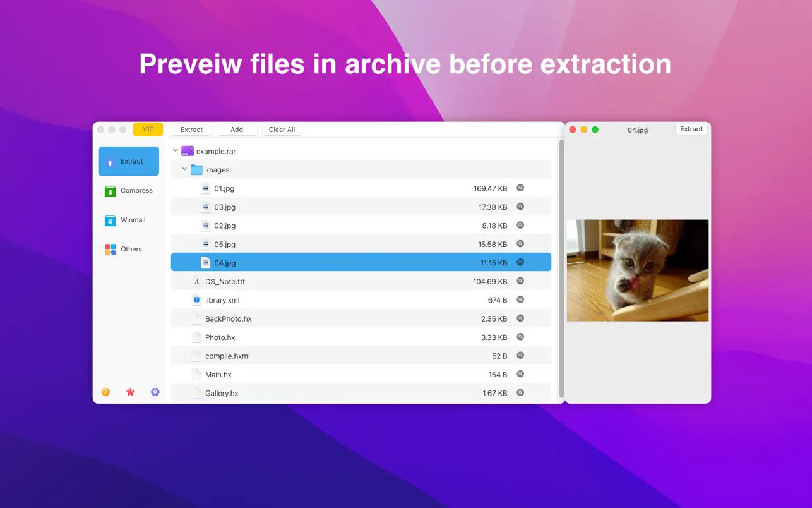
Task: Select the Main.hx file name
Action: click(218, 375)
